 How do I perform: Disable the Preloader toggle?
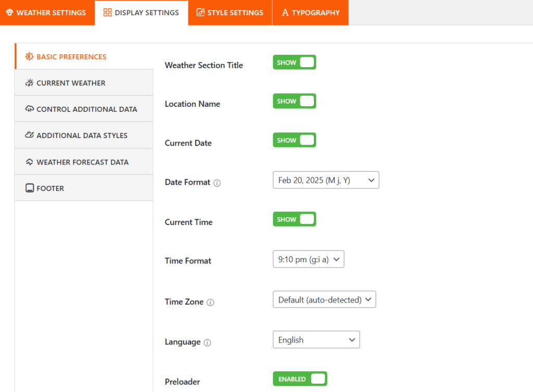pyautogui.click(x=300, y=379)
